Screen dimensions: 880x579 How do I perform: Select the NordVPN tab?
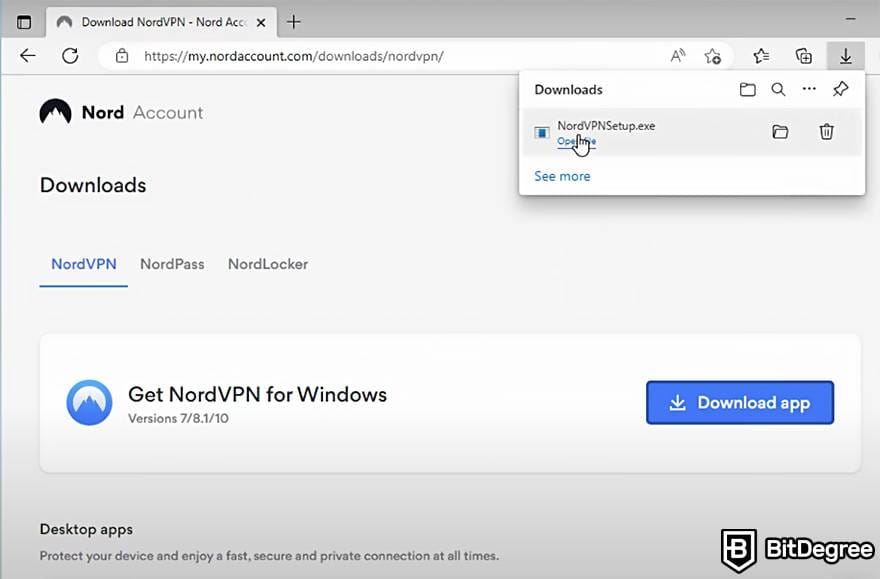click(x=84, y=264)
